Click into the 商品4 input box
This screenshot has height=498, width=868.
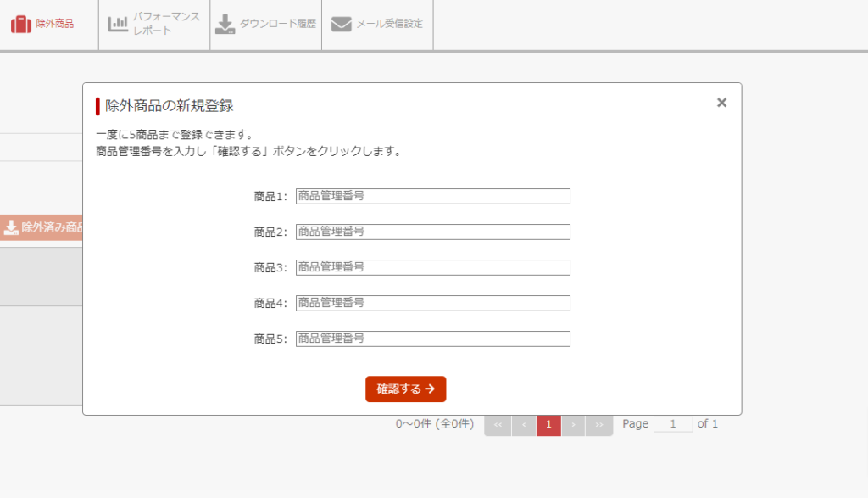pyautogui.click(x=432, y=303)
